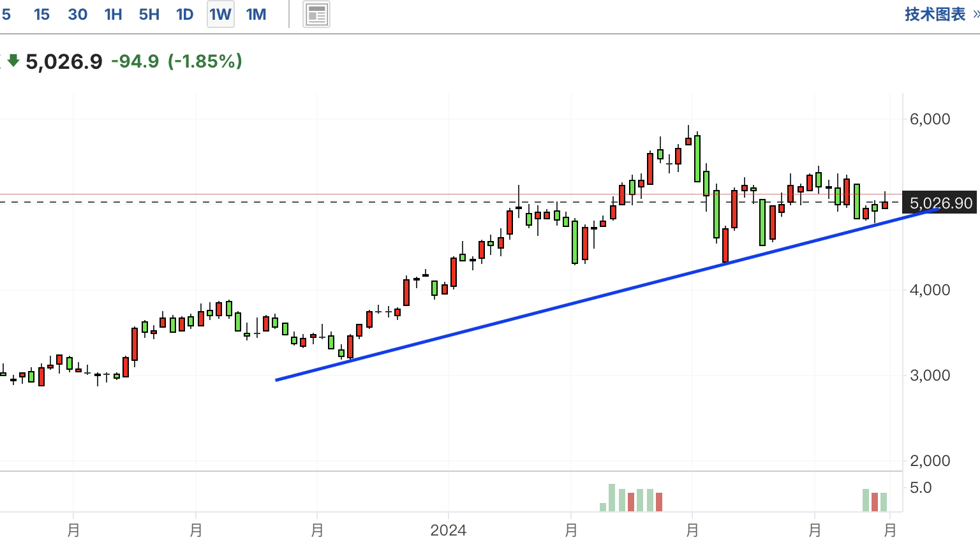The width and height of the screenshot is (980, 547).
Task: Click the 4,000 price axis label
Action: pos(930,290)
